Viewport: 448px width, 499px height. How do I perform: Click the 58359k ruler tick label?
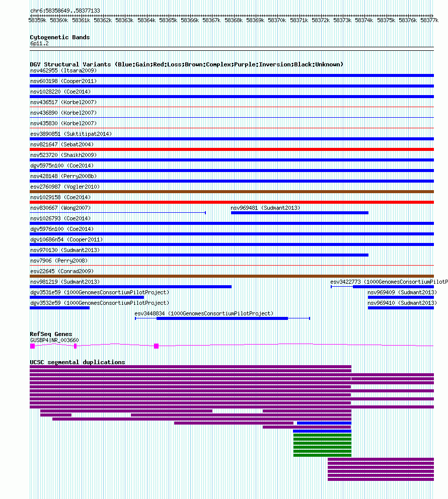point(37,20)
